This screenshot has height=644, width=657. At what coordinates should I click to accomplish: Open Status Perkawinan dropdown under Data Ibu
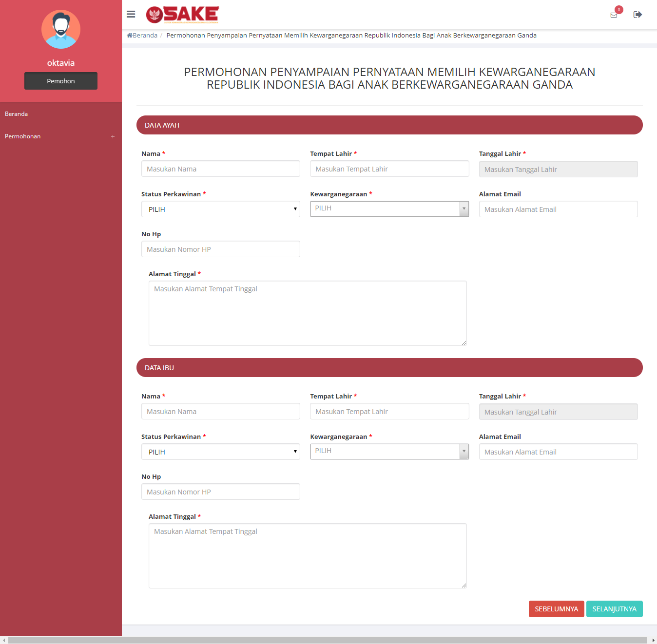[220, 452]
